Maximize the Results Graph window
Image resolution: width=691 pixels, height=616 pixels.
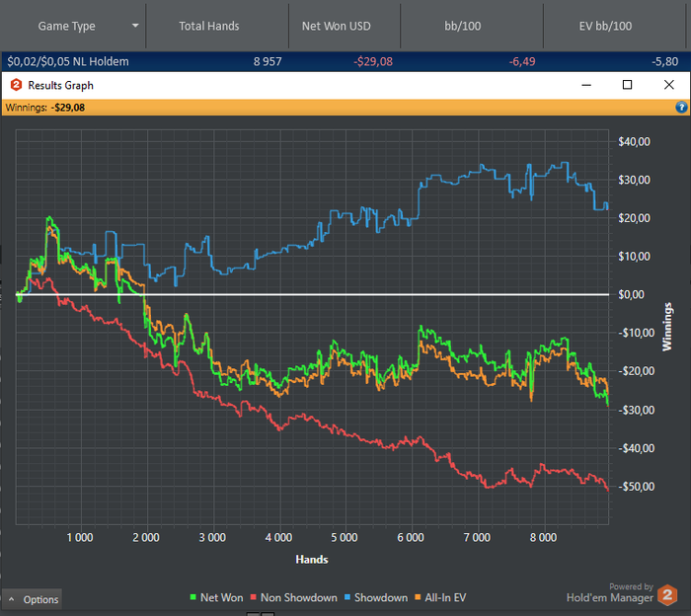627,85
